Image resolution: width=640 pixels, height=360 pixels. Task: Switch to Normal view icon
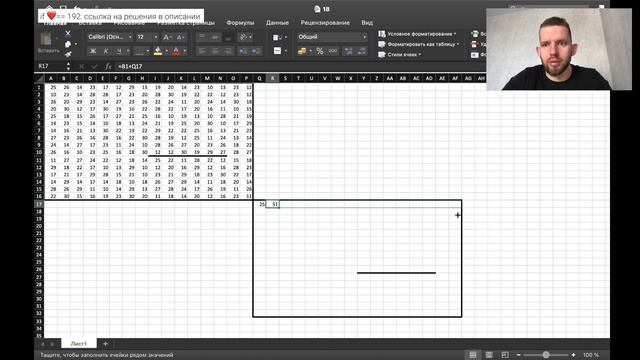[473, 355]
